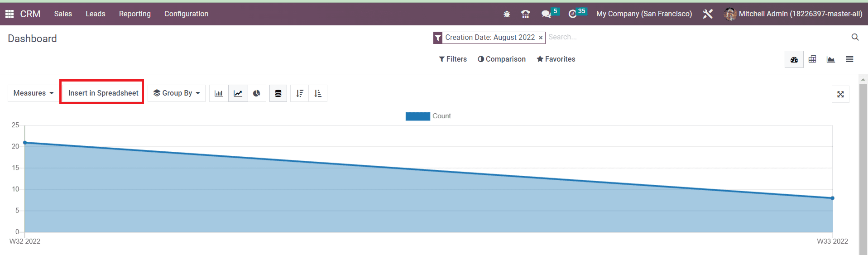Viewport: 868px width, 255px height.
Task: Switch to Dashboard view icon
Action: pos(794,59)
